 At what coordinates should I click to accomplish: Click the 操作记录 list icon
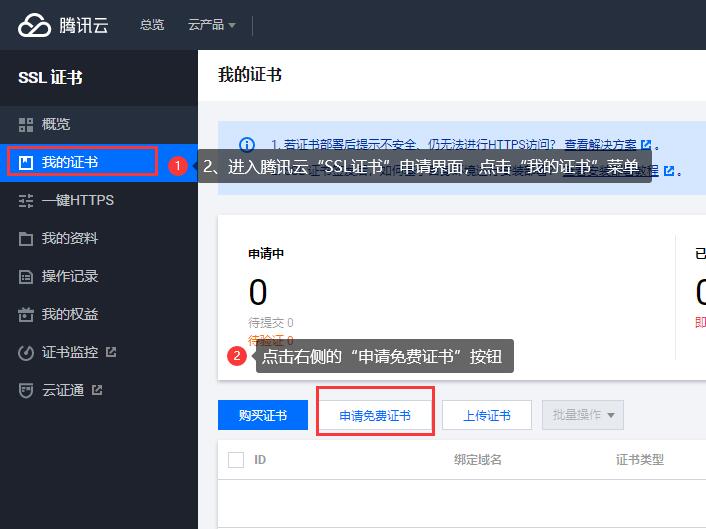click(x=26, y=276)
